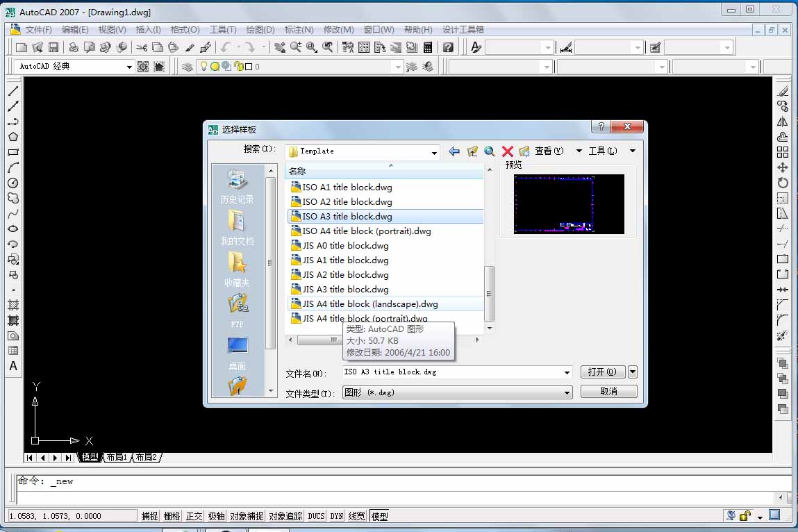
Task: Select the Table tool in draw toolbar
Action: tap(13, 351)
